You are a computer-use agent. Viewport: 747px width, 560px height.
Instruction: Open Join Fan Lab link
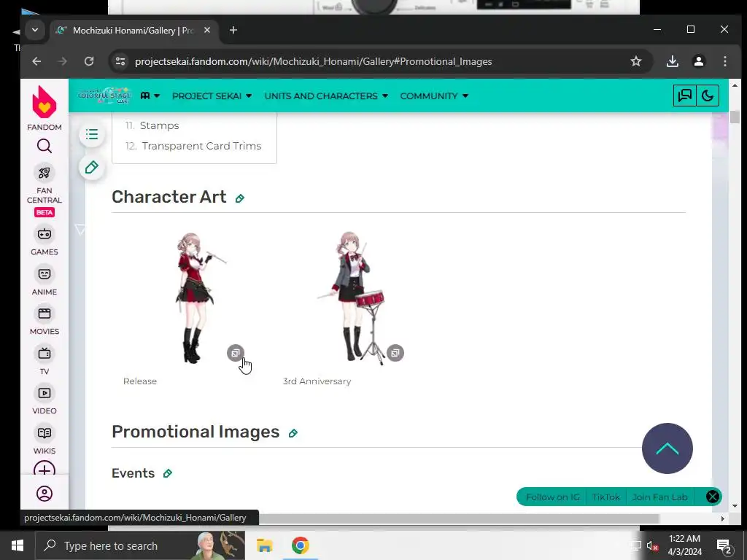pyautogui.click(x=659, y=497)
